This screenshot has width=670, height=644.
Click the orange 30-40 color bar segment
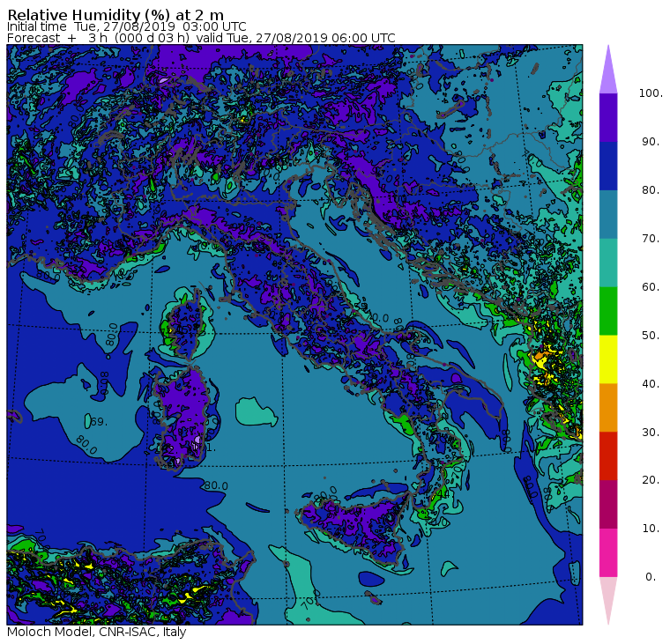608,407
